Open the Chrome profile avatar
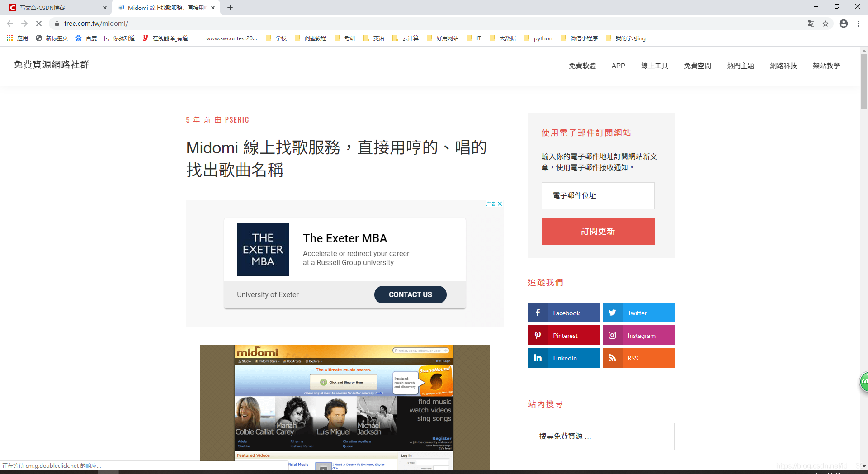868x474 pixels. (844, 24)
